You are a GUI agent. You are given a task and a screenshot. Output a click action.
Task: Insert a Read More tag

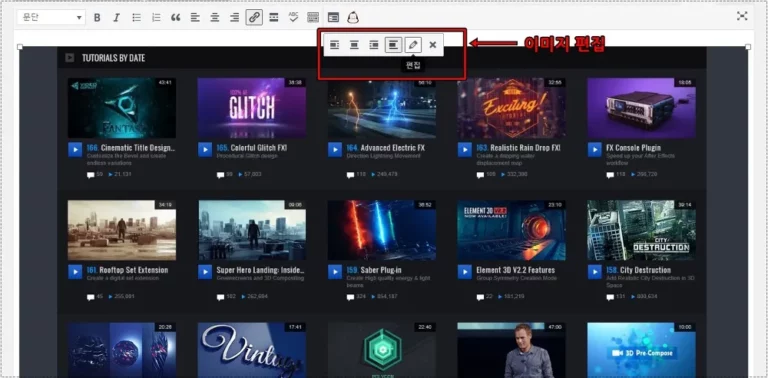pos(274,18)
